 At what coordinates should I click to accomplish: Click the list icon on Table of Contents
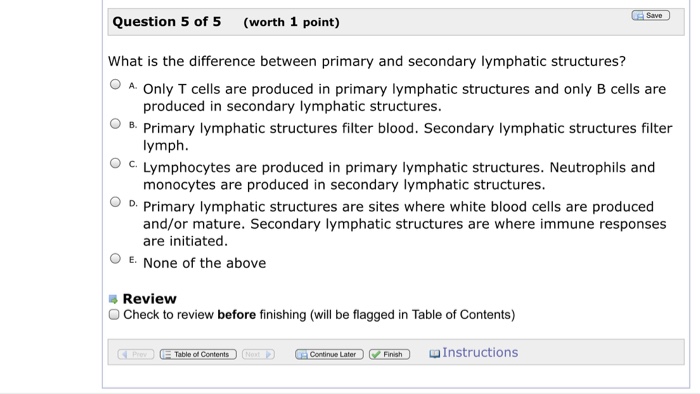(166, 354)
